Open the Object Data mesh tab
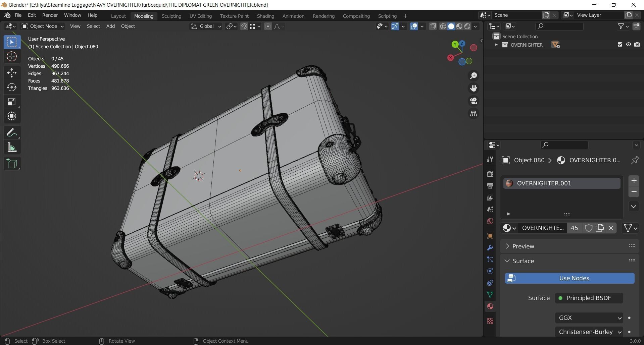 [490, 294]
